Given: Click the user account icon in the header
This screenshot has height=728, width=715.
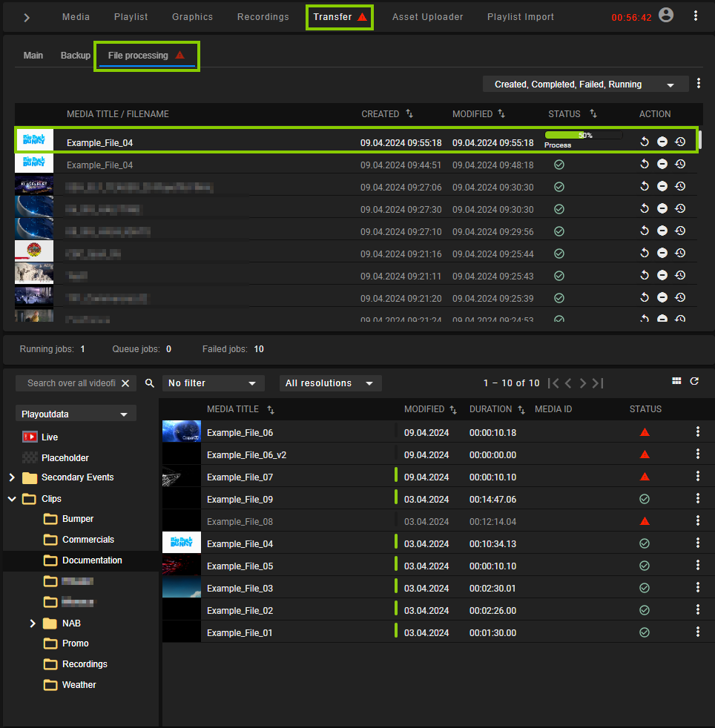Looking at the screenshot, I should pyautogui.click(x=665, y=14).
